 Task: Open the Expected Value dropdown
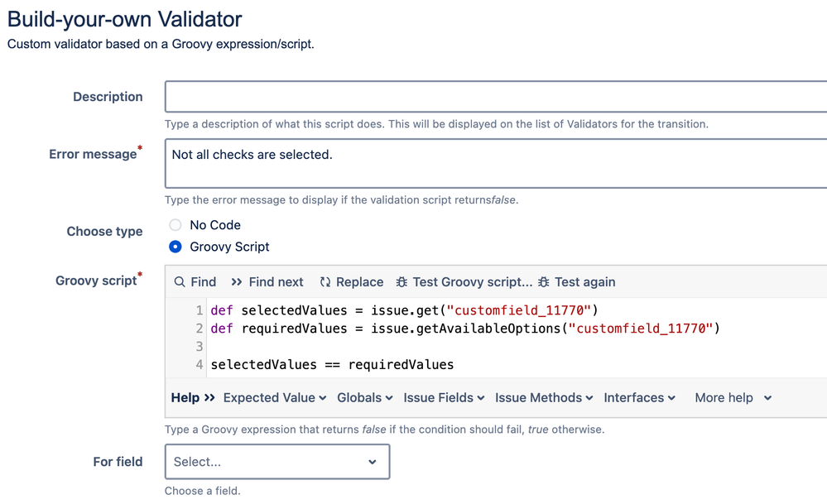pos(274,397)
